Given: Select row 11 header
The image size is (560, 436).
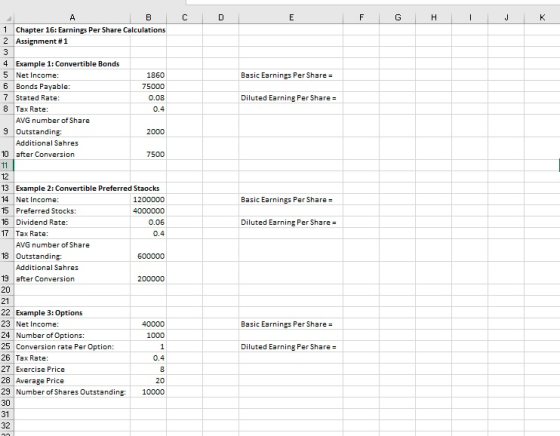Looking at the screenshot, I should [x=7, y=165].
